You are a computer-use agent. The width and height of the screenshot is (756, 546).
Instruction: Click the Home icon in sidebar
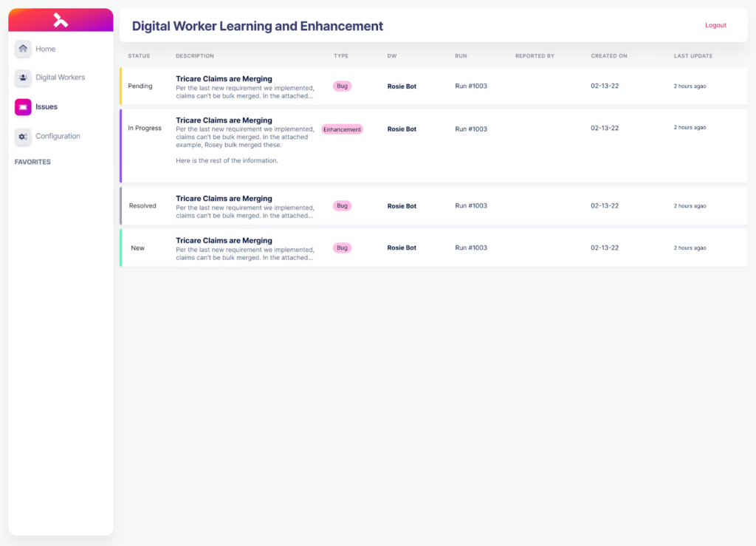pyautogui.click(x=23, y=49)
